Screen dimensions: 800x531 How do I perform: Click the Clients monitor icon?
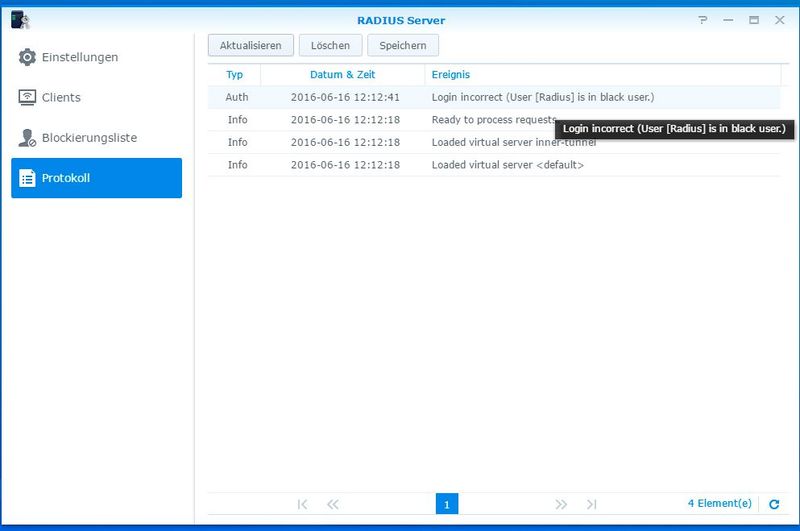[27, 97]
